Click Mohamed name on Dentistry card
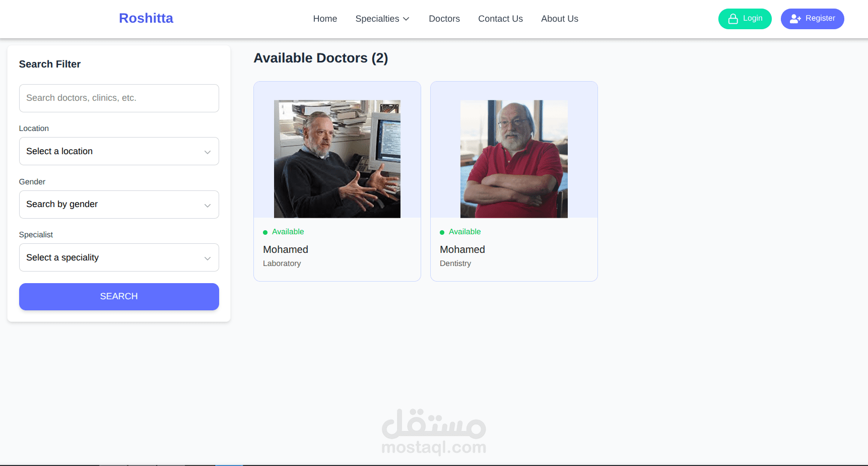Viewport: 868px width, 466px height. (462, 249)
